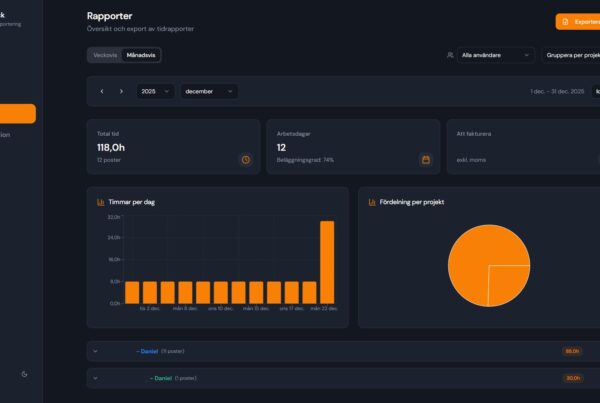Expand the Daniel row with 11 poster
The height and width of the screenshot is (403, 600).
(95, 351)
